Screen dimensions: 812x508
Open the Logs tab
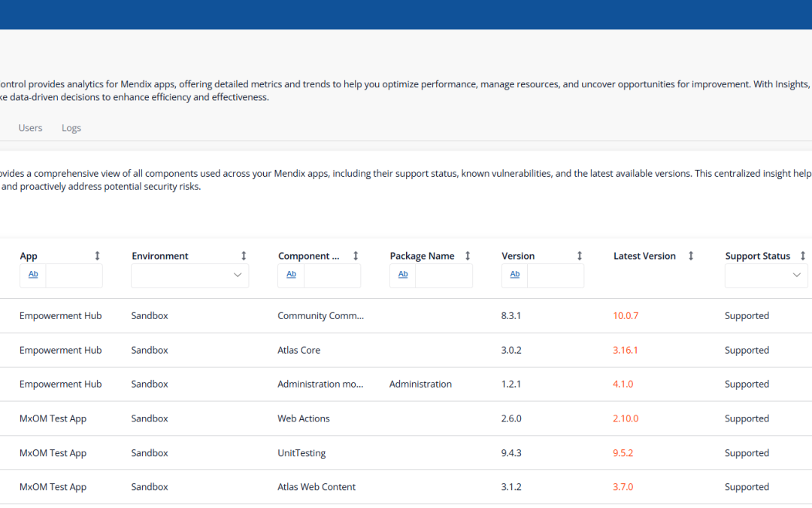[71, 128]
